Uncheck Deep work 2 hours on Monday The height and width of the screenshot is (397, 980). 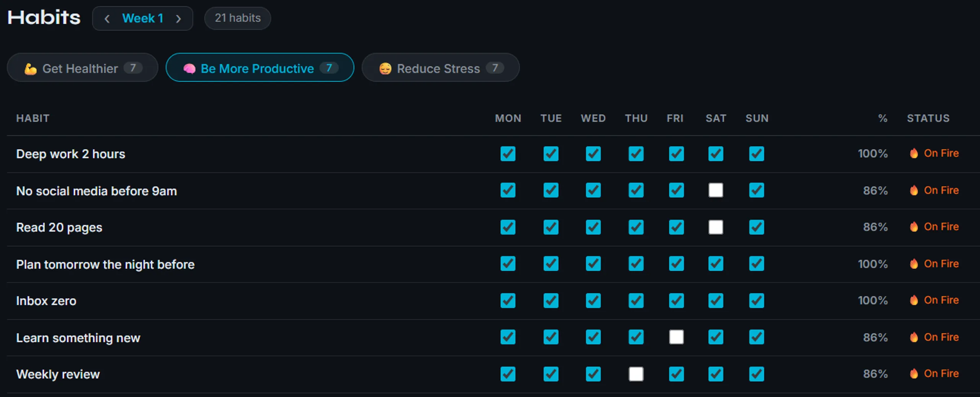click(508, 154)
